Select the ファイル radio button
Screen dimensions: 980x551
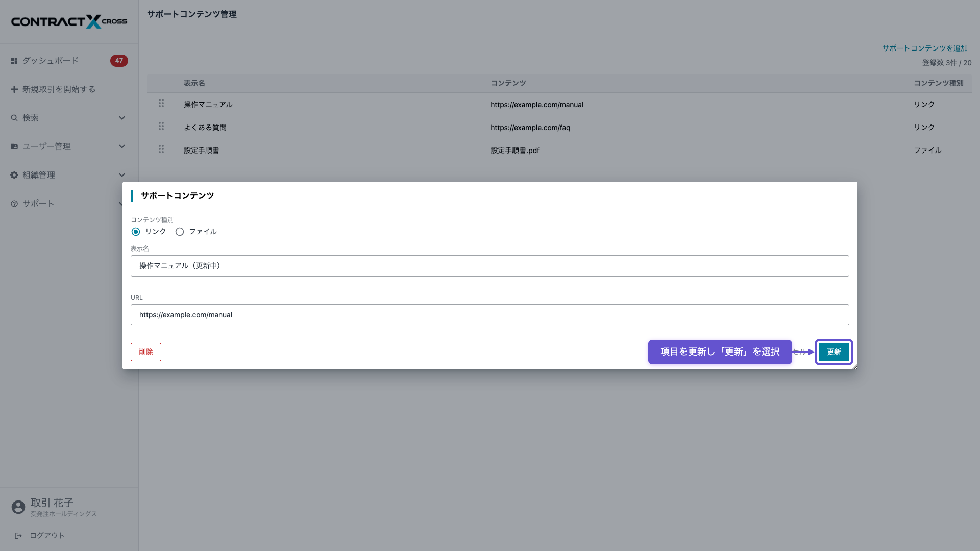click(180, 232)
